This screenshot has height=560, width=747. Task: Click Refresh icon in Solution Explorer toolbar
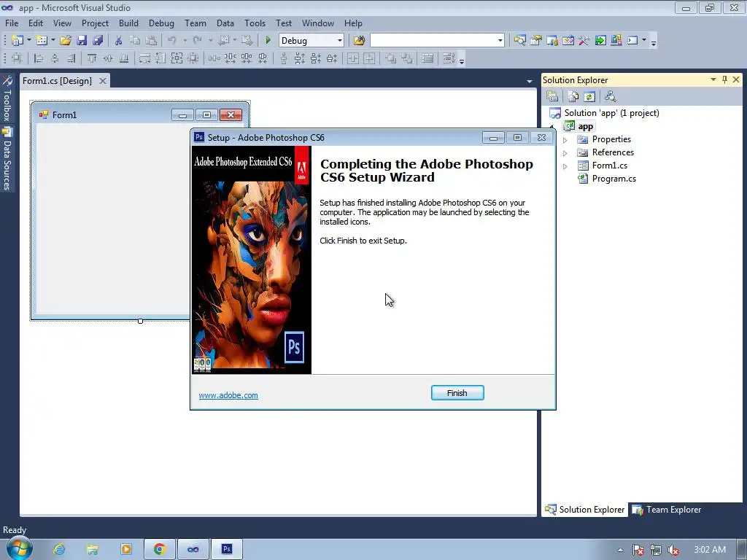pos(589,97)
